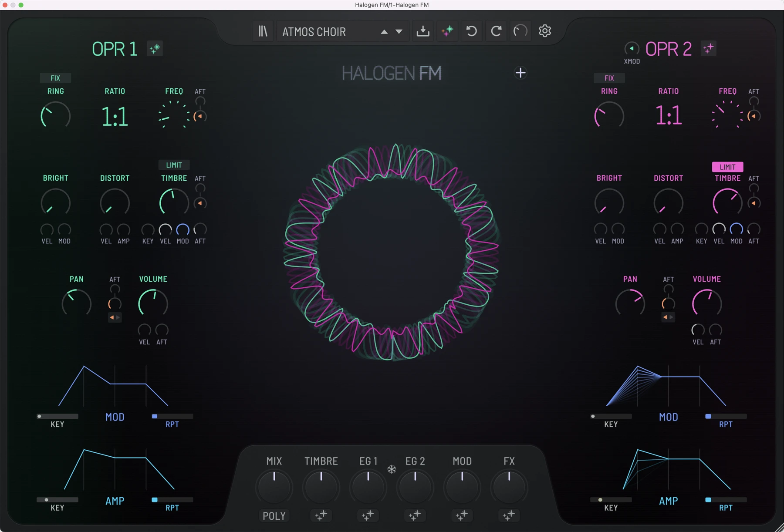
Task: Click the OPR 1 RING knob
Action: point(55,116)
